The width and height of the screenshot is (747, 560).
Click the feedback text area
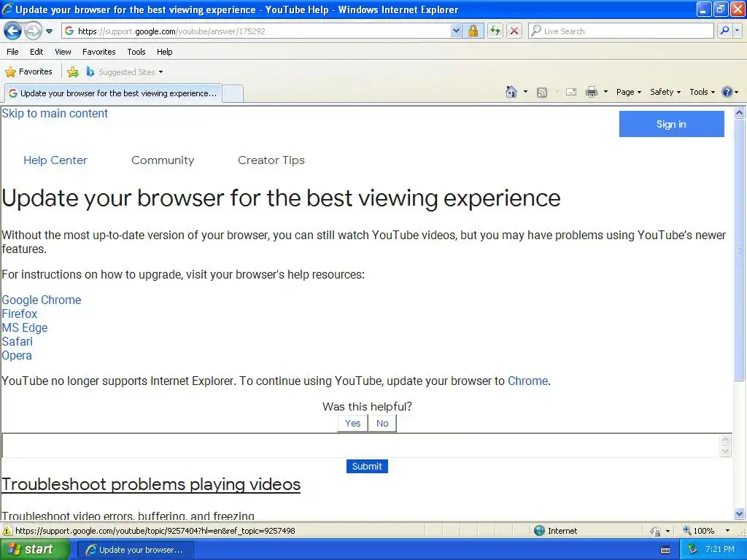362,446
